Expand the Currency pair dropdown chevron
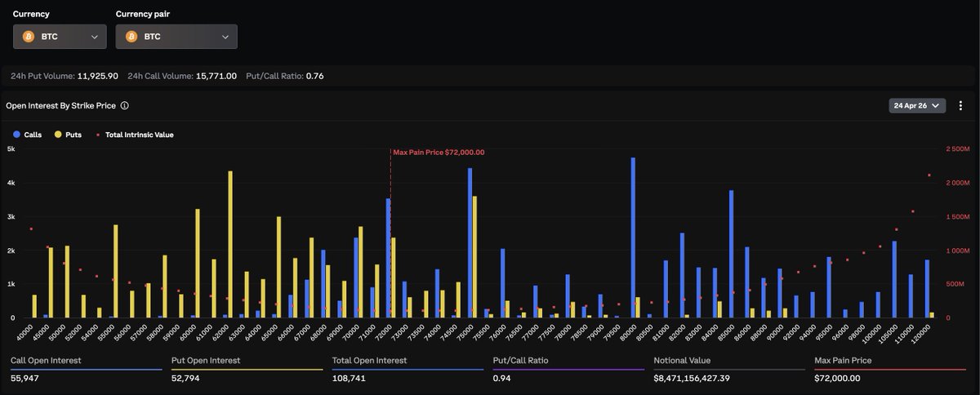 tap(225, 37)
